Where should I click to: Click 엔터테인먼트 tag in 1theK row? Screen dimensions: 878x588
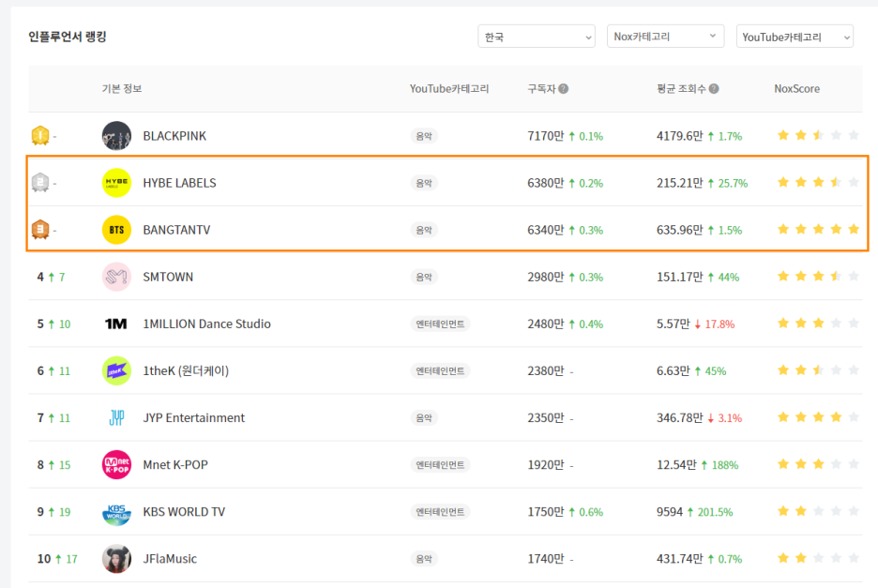[440, 370]
